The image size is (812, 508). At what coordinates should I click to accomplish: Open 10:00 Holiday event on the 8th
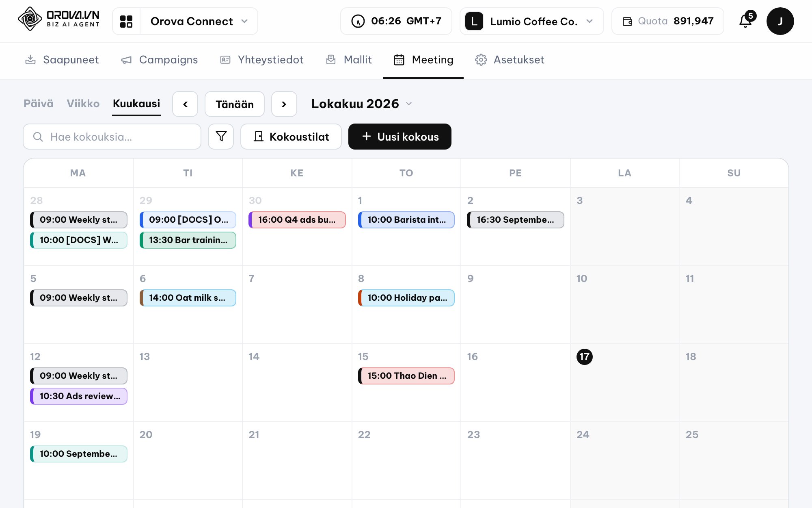pyautogui.click(x=406, y=298)
